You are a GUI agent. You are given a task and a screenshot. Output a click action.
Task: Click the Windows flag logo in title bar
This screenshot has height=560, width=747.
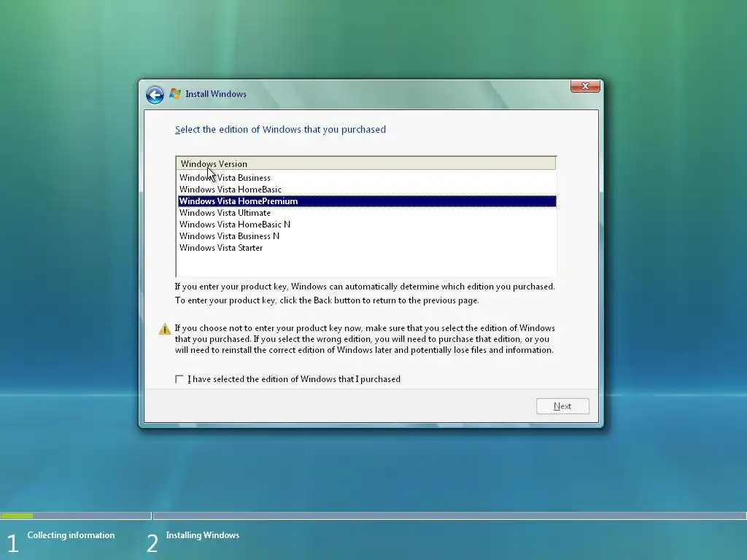coord(175,94)
